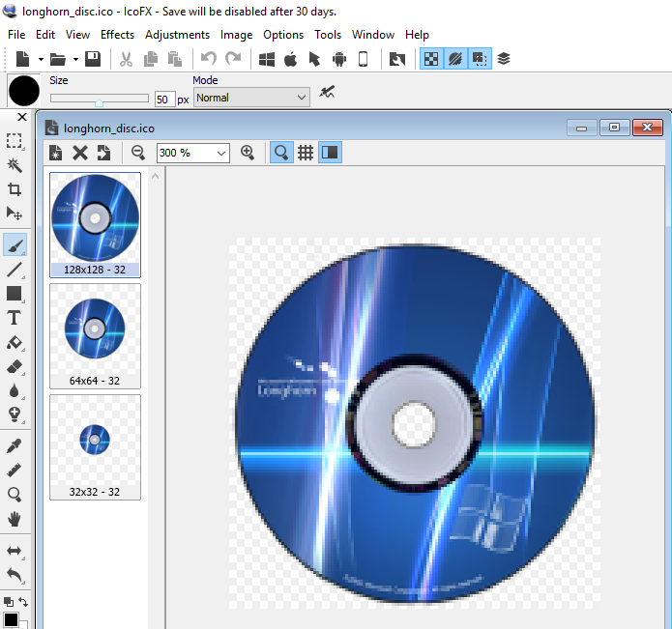Select the Paint Bucket fill tool

pos(15,343)
